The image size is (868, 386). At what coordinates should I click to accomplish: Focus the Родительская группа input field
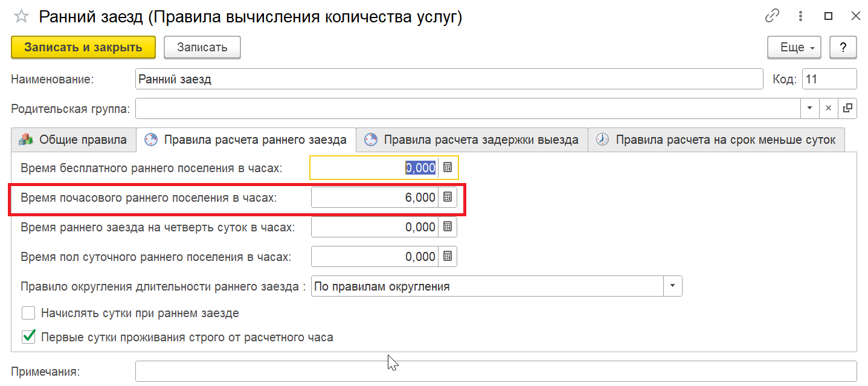click(468, 108)
